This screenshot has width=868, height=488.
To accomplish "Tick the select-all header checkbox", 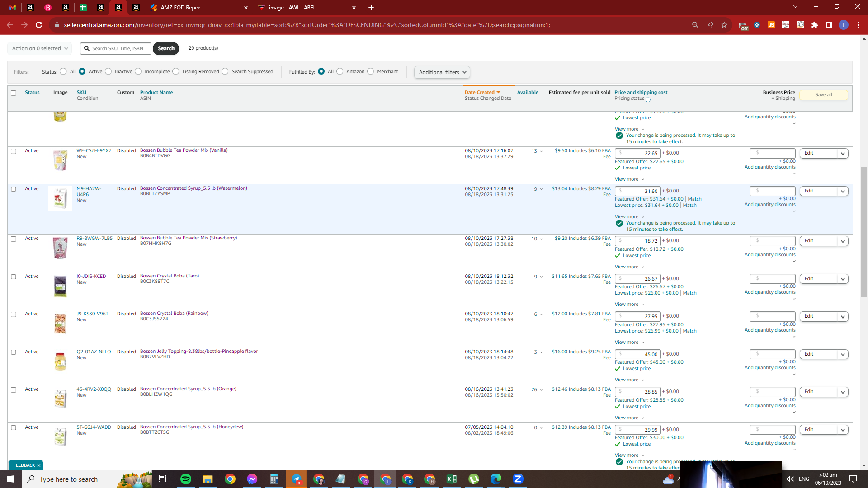I will pyautogui.click(x=14, y=93).
